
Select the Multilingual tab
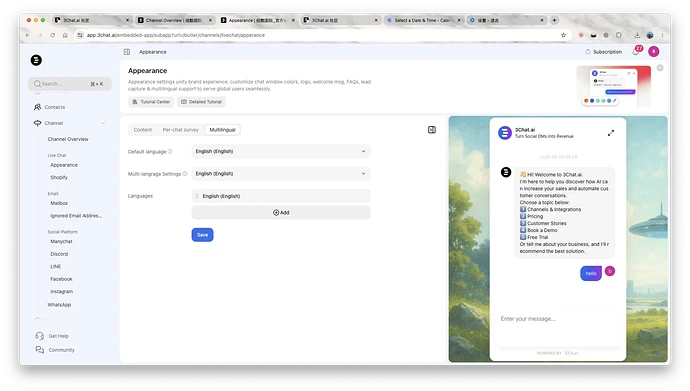pyautogui.click(x=222, y=130)
